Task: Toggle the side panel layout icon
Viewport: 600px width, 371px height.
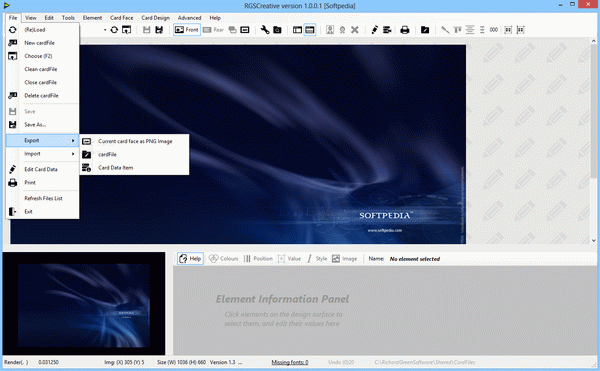Action: (297, 29)
